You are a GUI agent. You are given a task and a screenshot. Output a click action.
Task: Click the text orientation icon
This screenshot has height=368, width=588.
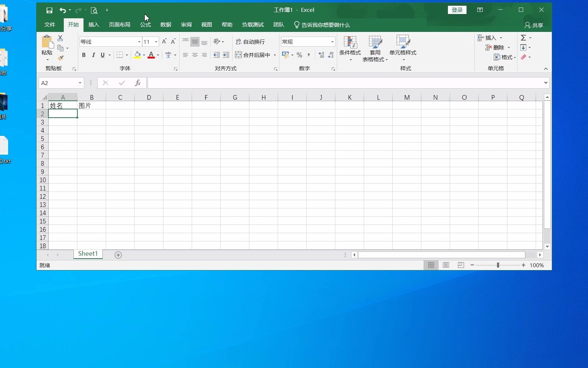point(216,42)
